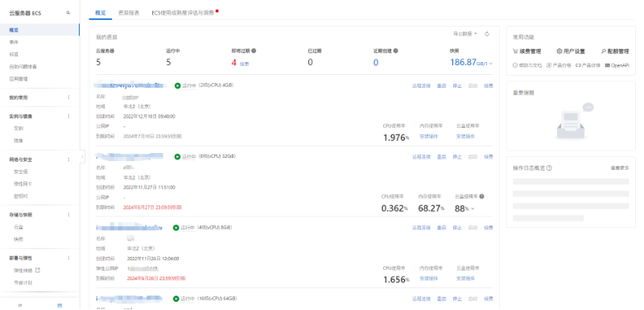Click the external link icon beside 弹性伸缩
Screen dimensions: 644x310
pyautogui.click(x=38, y=271)
